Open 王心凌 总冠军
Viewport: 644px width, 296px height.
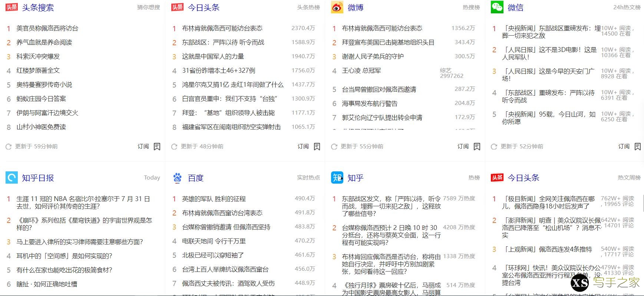click(x=361, y=70)
